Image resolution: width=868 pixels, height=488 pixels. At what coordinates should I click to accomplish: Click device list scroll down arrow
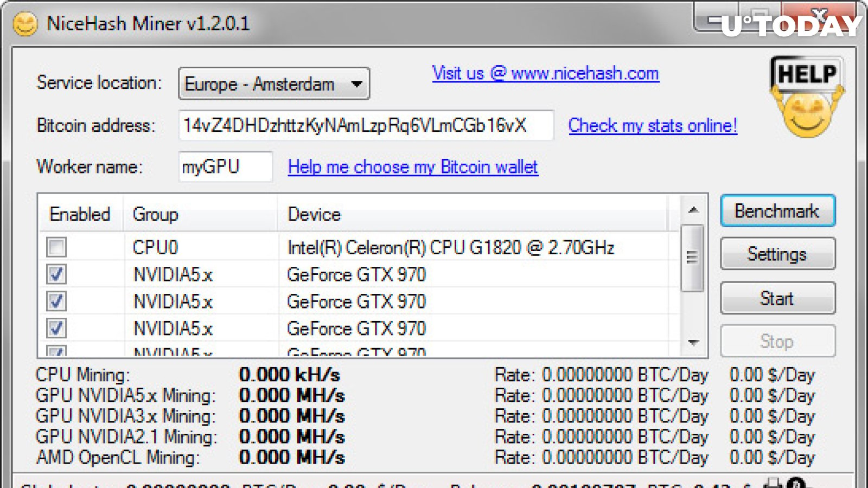point(693,343)
